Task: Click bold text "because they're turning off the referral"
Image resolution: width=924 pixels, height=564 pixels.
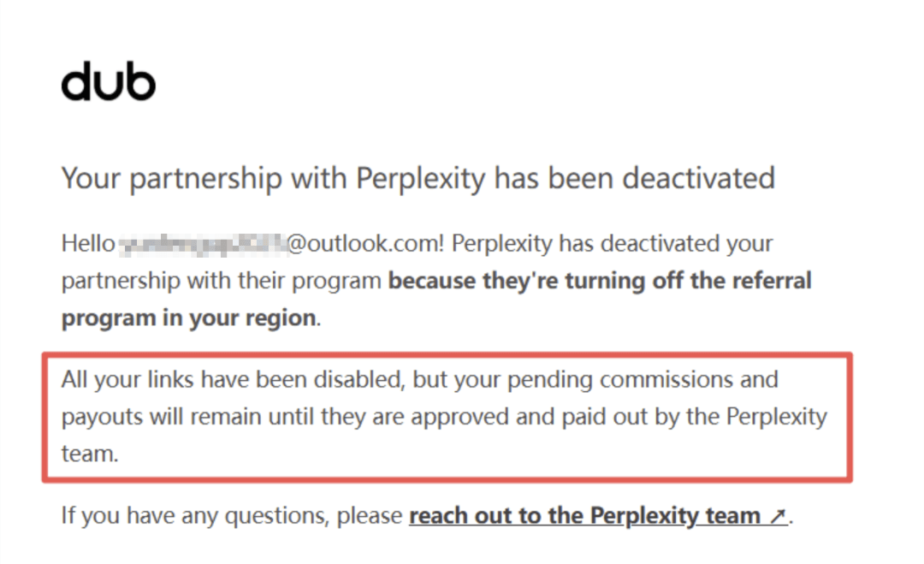Action: tap(600, 281)
